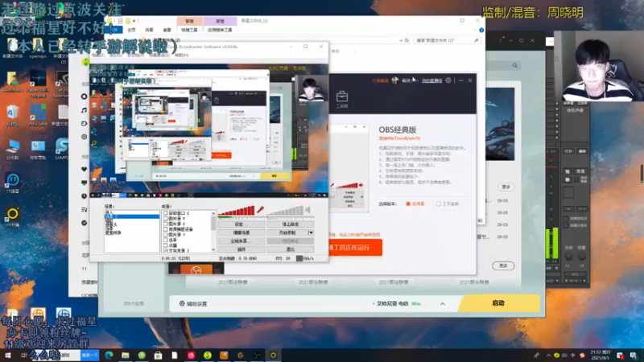Open the yellow ring YY taskbar icon
The width and height of the screenshot is (644, 362).
point(273,356)
